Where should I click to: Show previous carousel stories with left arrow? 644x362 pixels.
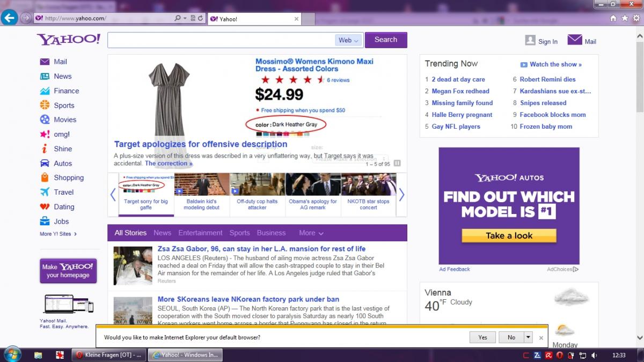click(x=113, y=194)
